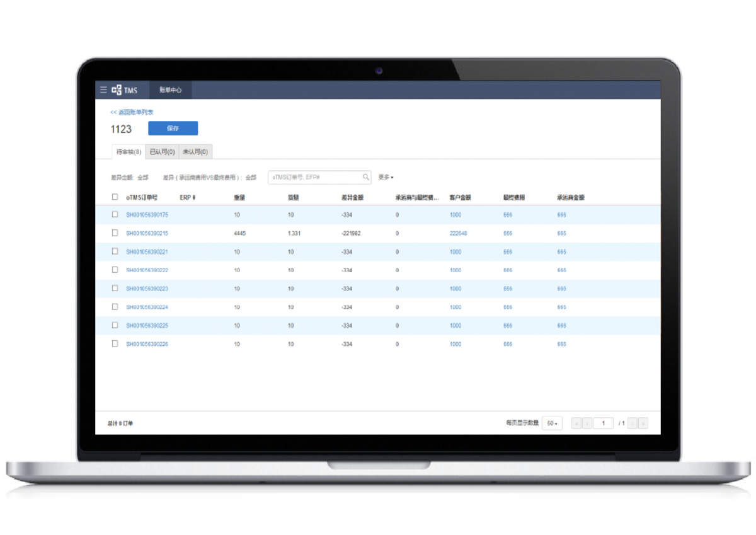Jump to last page arrow
Screen dimensions: 756x535
click(643, 423)
